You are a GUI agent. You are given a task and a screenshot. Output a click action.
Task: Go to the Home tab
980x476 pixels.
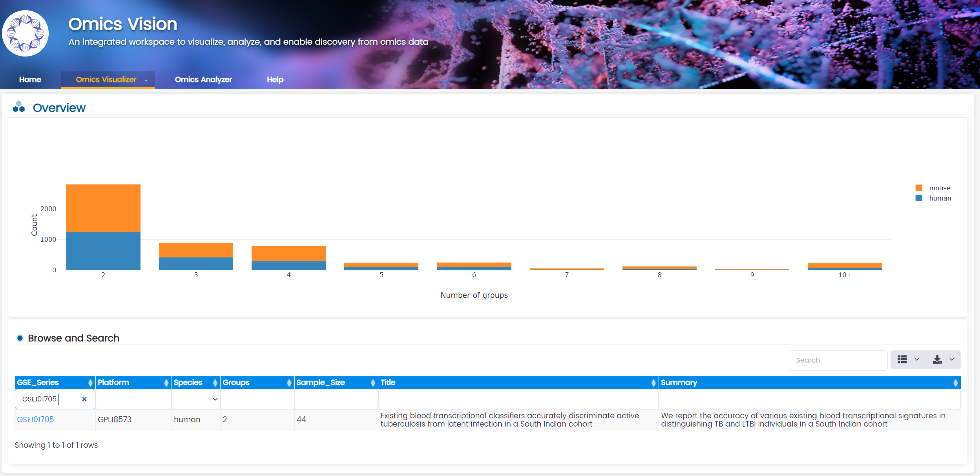pyautogui.click(x=30, y=80)
